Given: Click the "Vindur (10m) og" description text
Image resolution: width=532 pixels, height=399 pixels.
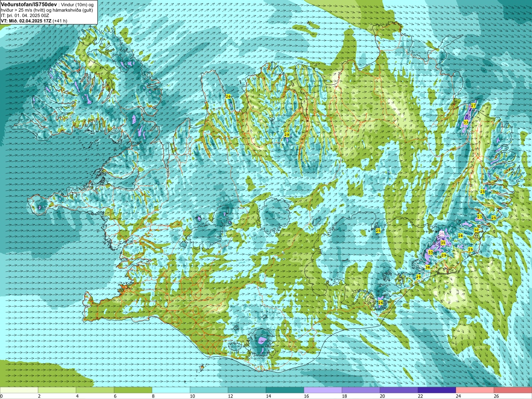Looking at the screenshot, I should click(78, 4).
